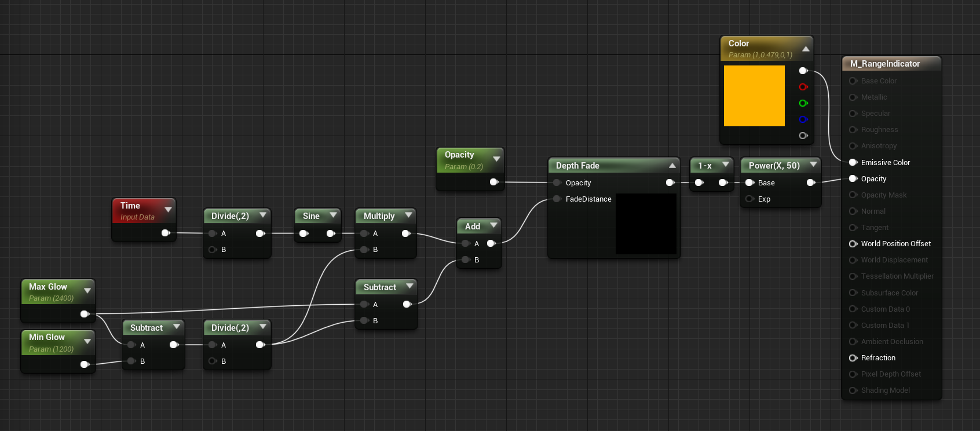
Task: Click the Emissive Color input pin
Action: 853,163
